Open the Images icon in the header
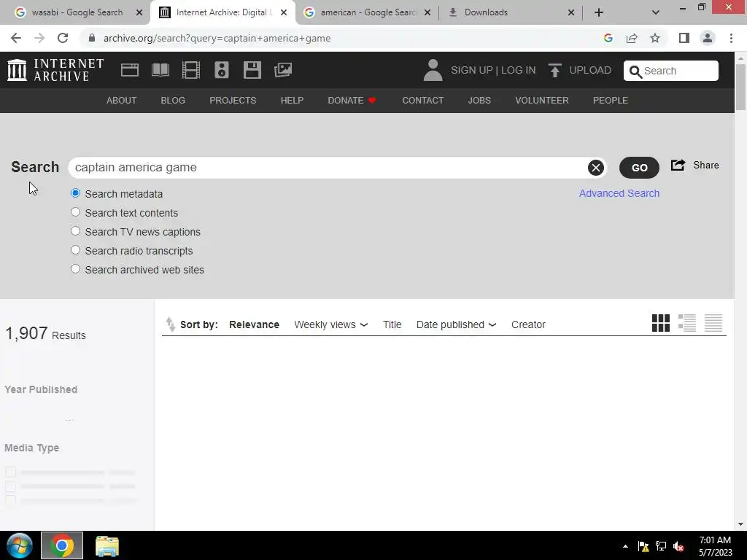Screen dimensions: 747x560 point(283,70)
